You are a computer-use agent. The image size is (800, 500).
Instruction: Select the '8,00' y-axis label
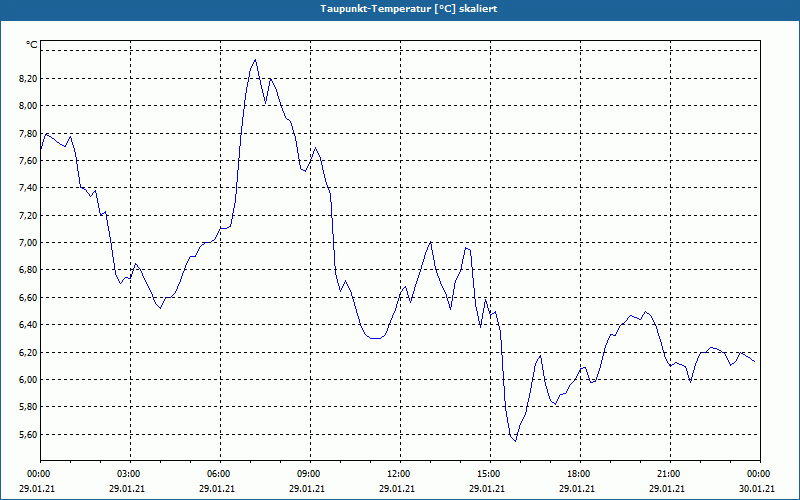[x=28, y=106]
